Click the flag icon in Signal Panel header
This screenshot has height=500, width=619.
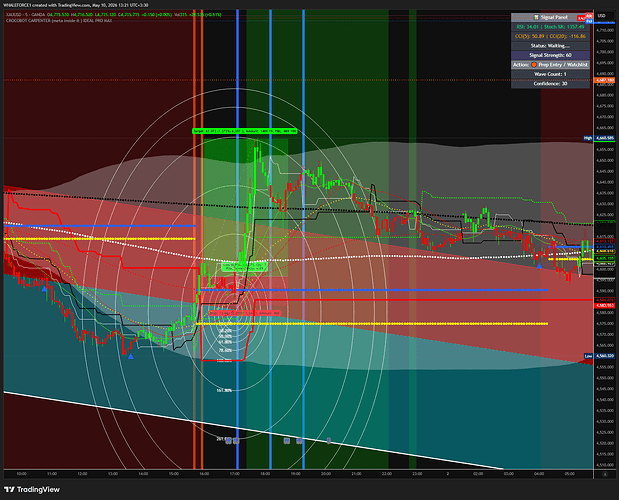[536, 17]
